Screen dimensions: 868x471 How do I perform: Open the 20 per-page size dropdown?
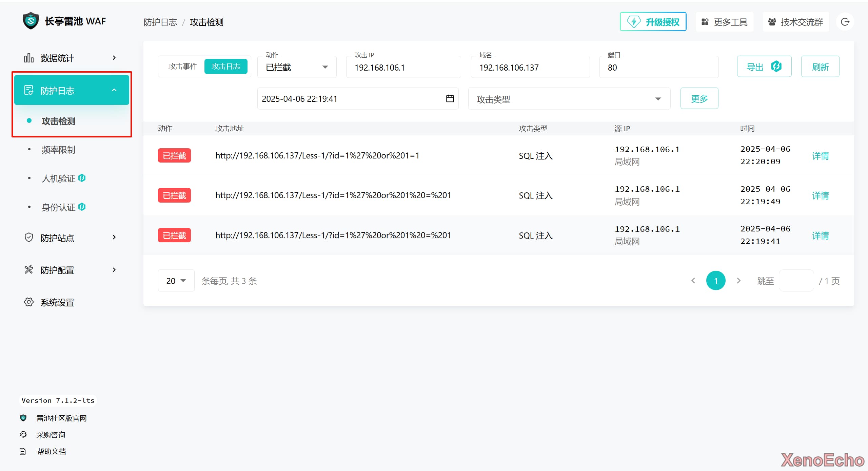pyautogui.click(x=176, y=281)
